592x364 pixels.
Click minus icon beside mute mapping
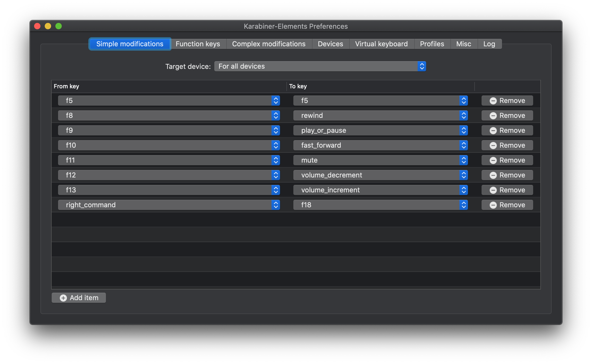coord(493,160)
